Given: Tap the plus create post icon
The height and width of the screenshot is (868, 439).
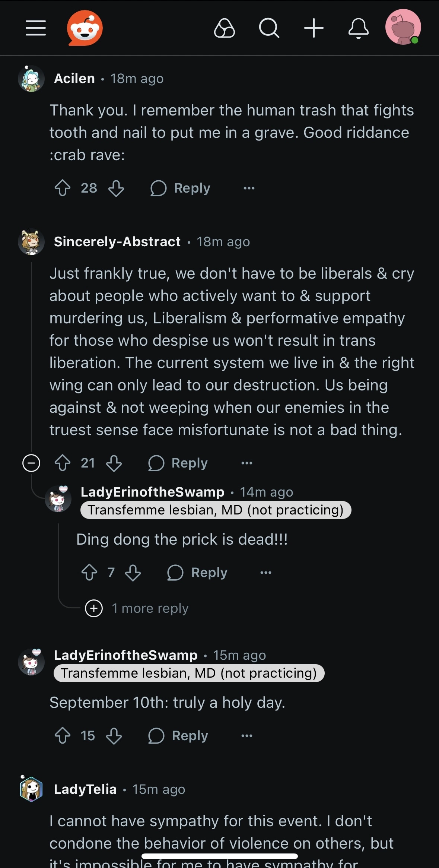Looking at the screenshot, I should (x=314, y=28).
